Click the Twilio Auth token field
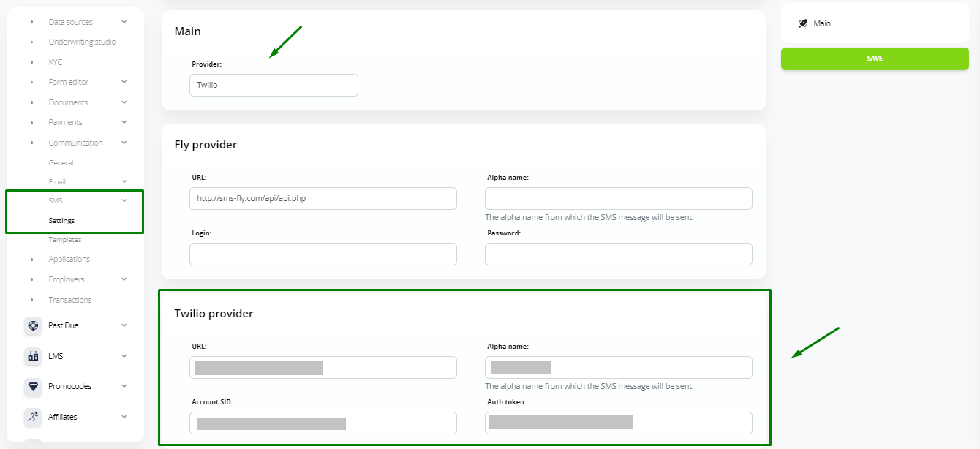 [x=619, y=423]
